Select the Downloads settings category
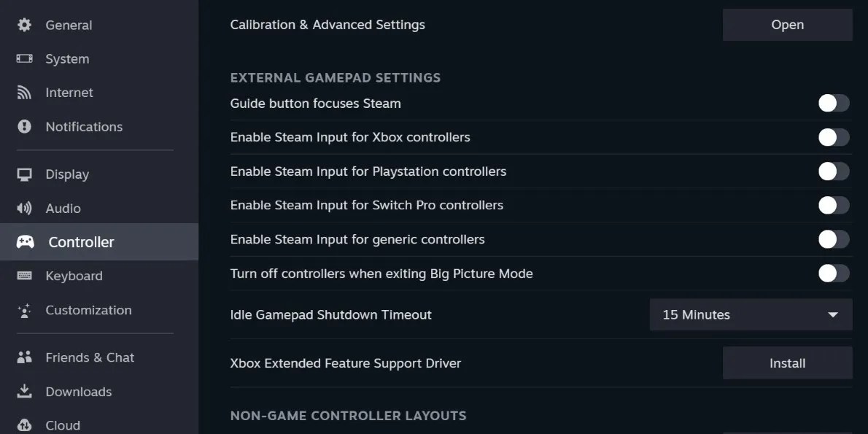This screenshot has height=434, width=868. click(79, 391)
